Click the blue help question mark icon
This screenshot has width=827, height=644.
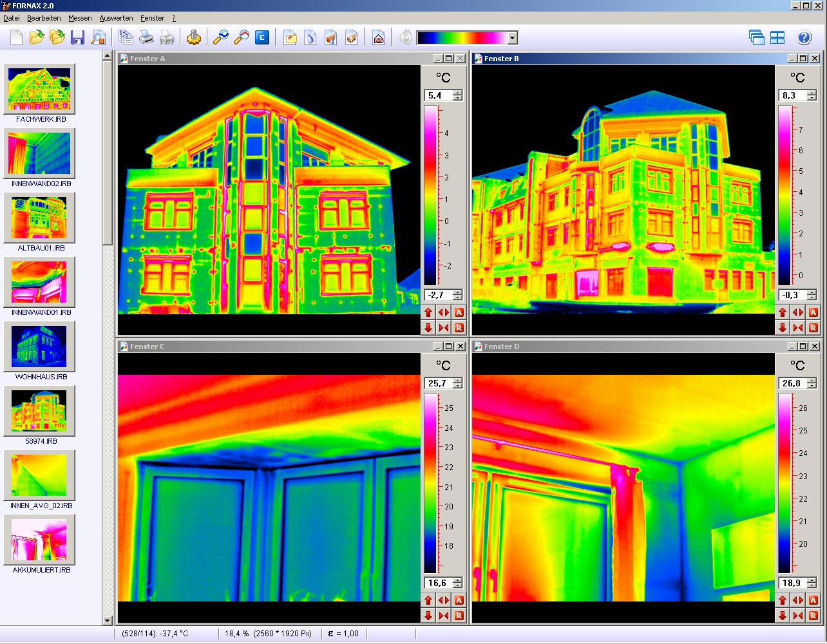(x=804, y=38)
